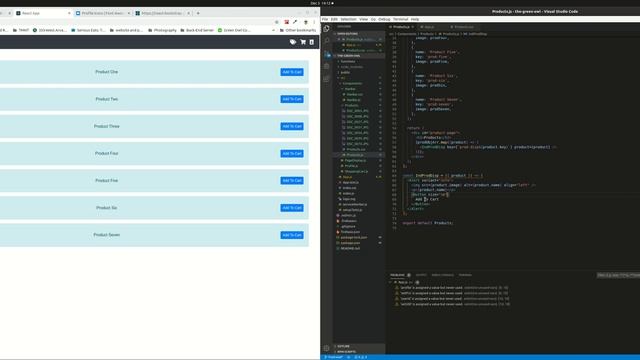Switch to the Terminal panel tab
This screenshot has width=640, height=360.
coord(465,275)
